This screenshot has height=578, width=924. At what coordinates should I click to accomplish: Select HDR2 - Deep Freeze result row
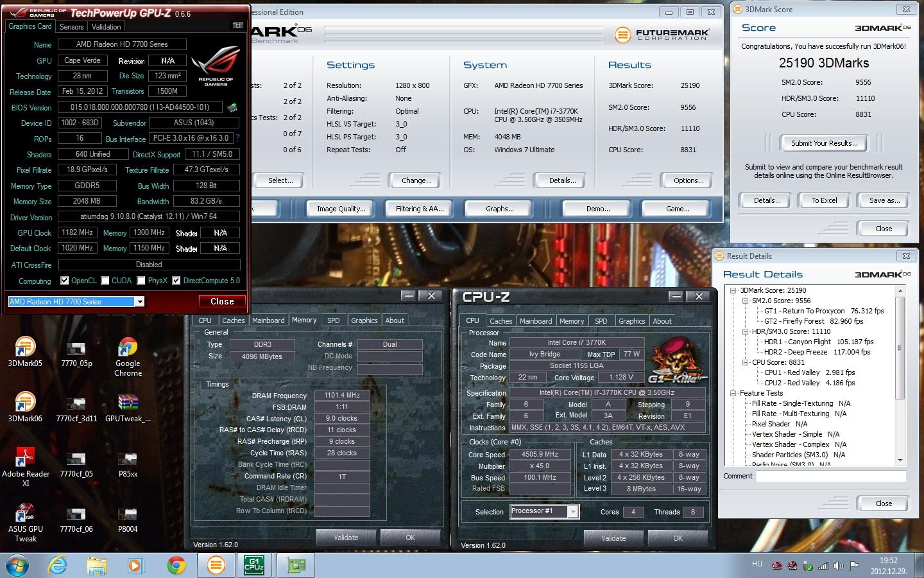click(x=817, y=352)
